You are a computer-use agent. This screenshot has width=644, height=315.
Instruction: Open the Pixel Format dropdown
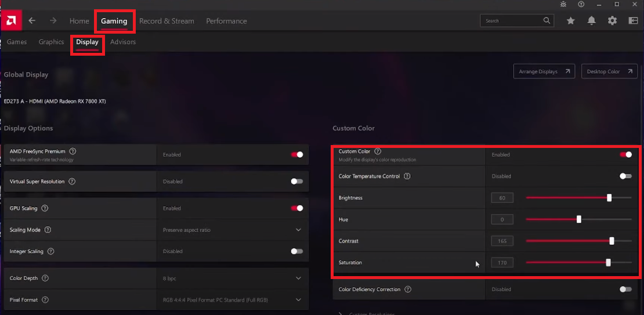pos(298,300)
